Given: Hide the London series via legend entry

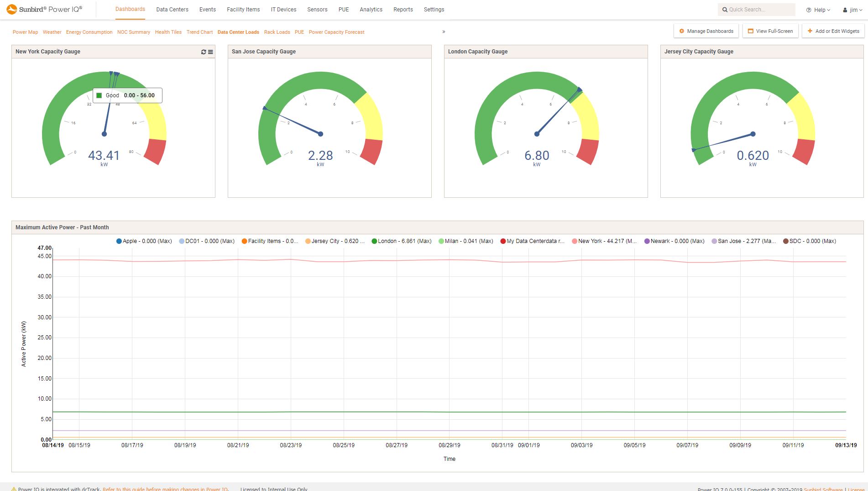Looking at the screenshot, I should (402, 241).
